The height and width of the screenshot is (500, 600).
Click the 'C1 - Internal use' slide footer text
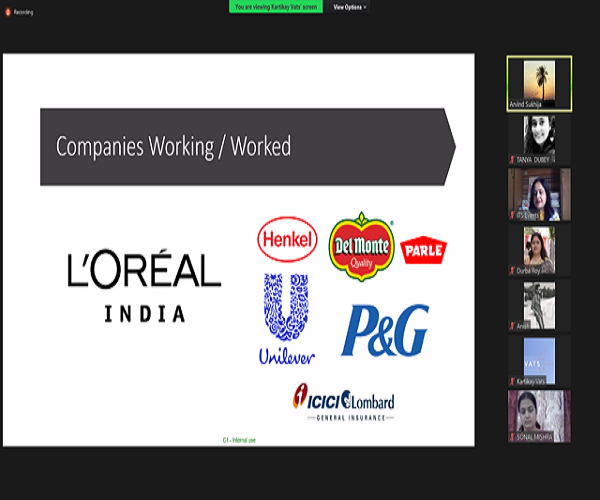[239, 440]
